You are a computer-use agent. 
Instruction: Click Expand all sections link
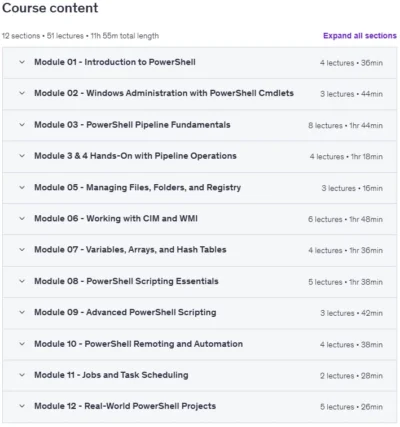pyautogui.click(x=360, y=36)
